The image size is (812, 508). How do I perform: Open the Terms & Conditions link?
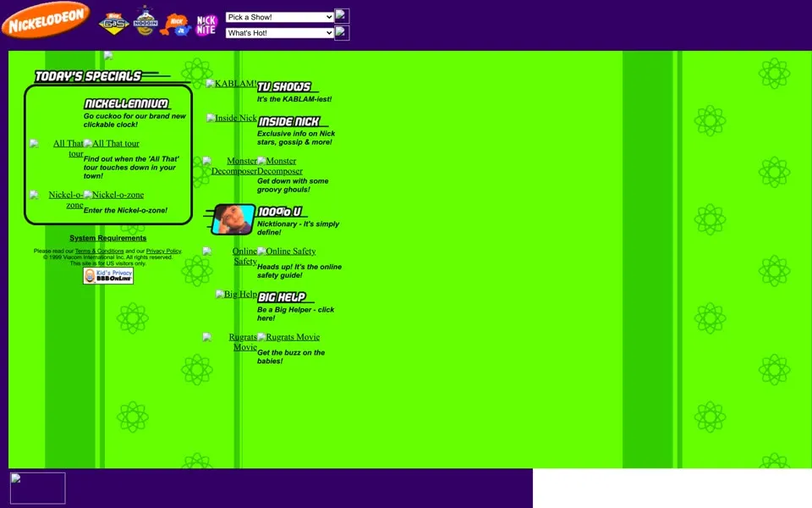click(100, 251)
